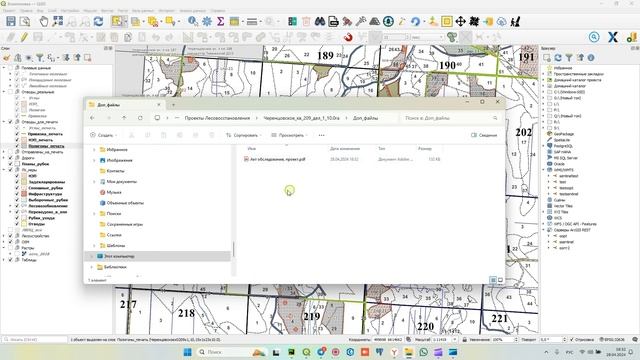Open the Сортировать dropdown in explorer
Screen dimensions: 640x360
(x=244, y=135)
